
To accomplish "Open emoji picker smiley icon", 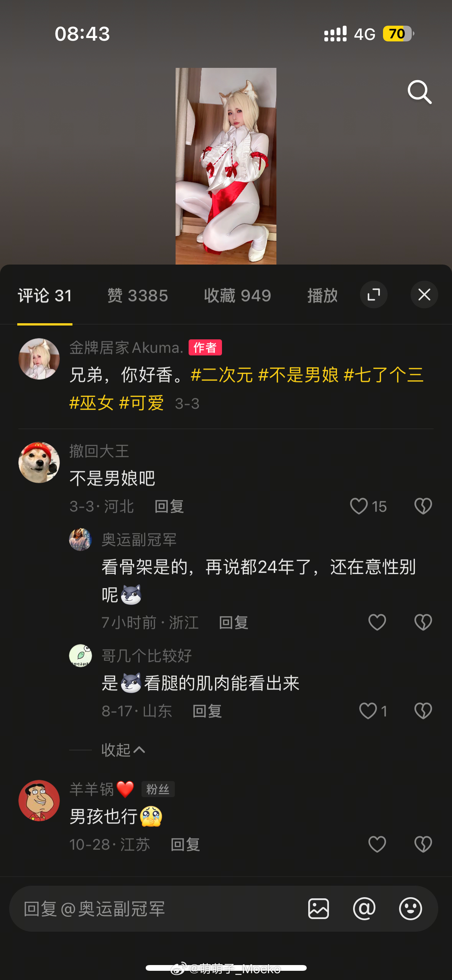I will coord(410,909).
